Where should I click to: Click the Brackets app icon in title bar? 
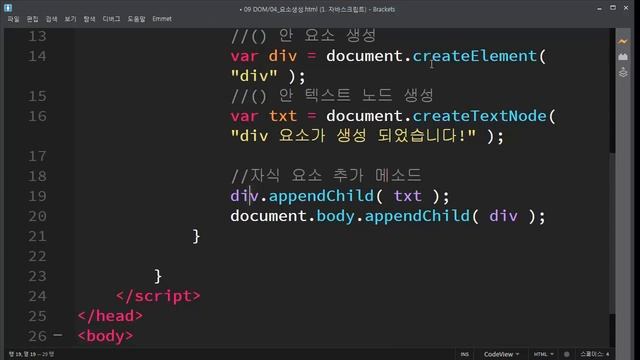coord(8,8)
